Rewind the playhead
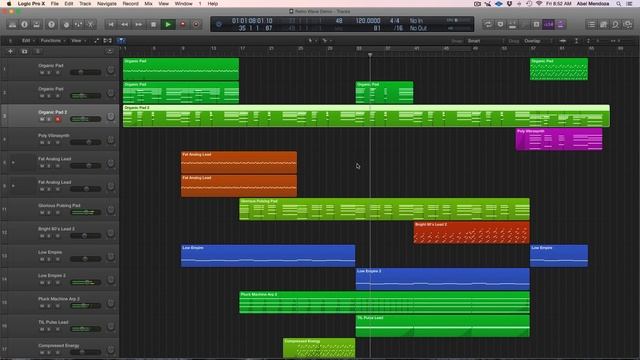The image size is (640, 360). pos(124,24)
